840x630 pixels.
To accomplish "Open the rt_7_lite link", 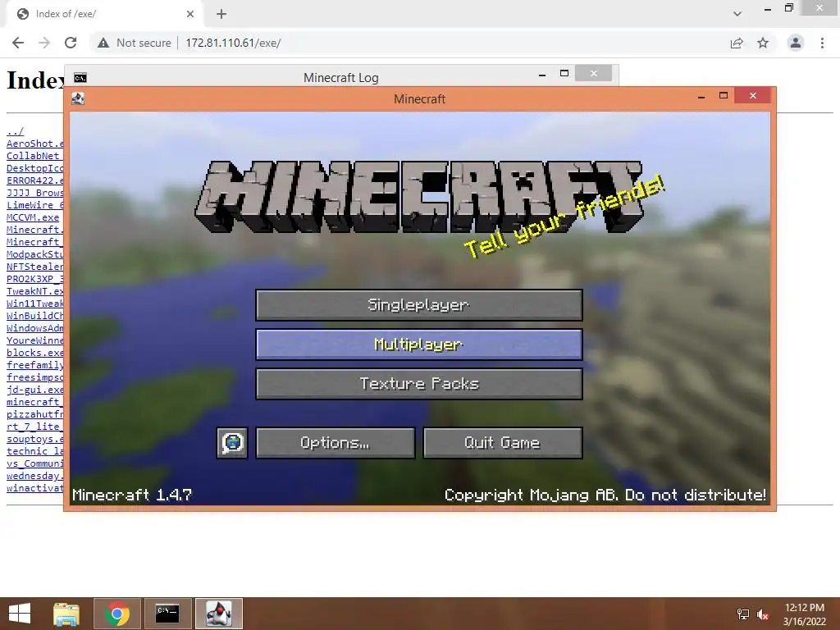I will coord(34,427).
